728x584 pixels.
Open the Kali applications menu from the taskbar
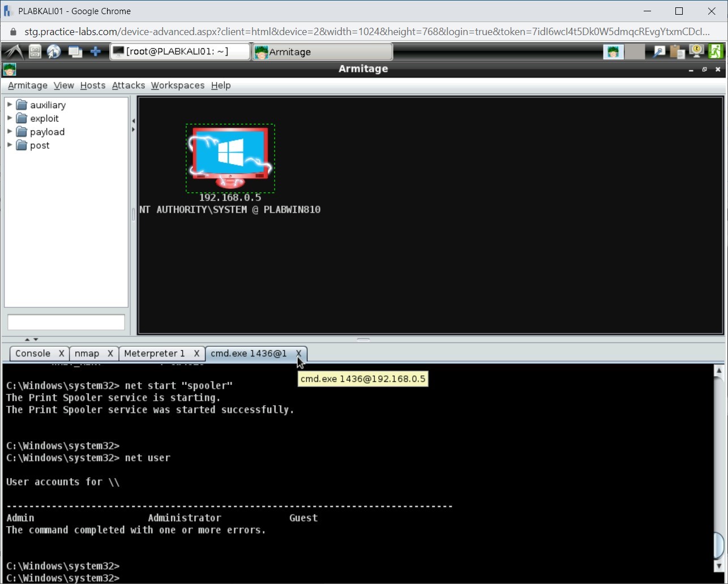(13, 51)
